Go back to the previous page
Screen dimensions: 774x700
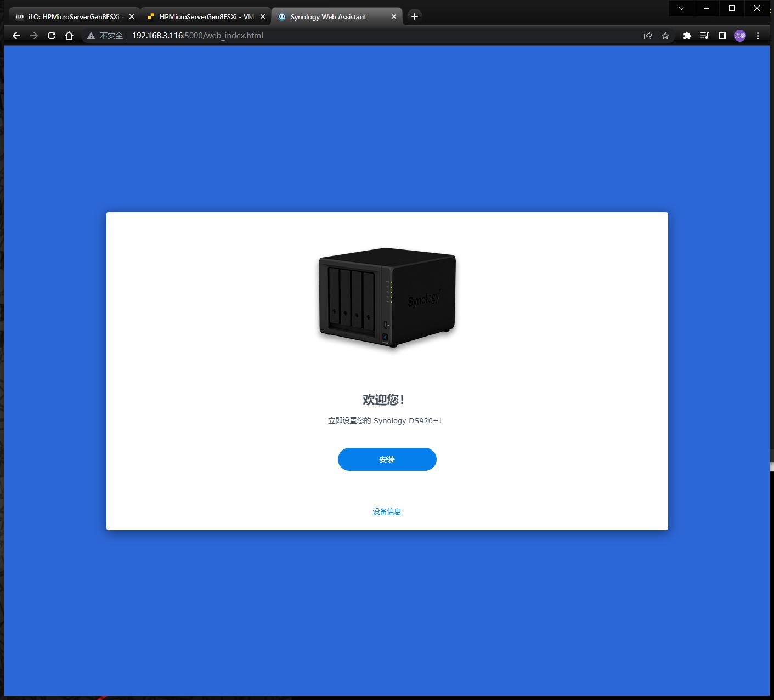tap(16, 36)
